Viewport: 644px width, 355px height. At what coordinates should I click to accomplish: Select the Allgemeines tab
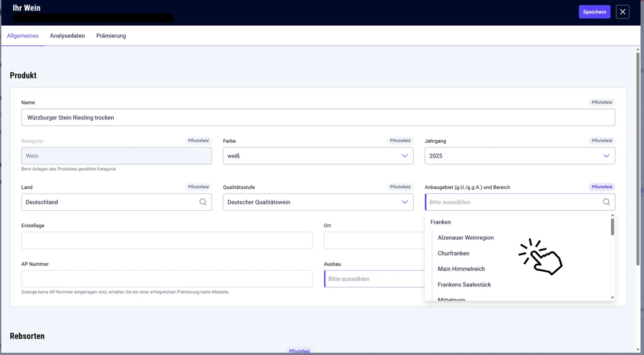tap(23, 36)
